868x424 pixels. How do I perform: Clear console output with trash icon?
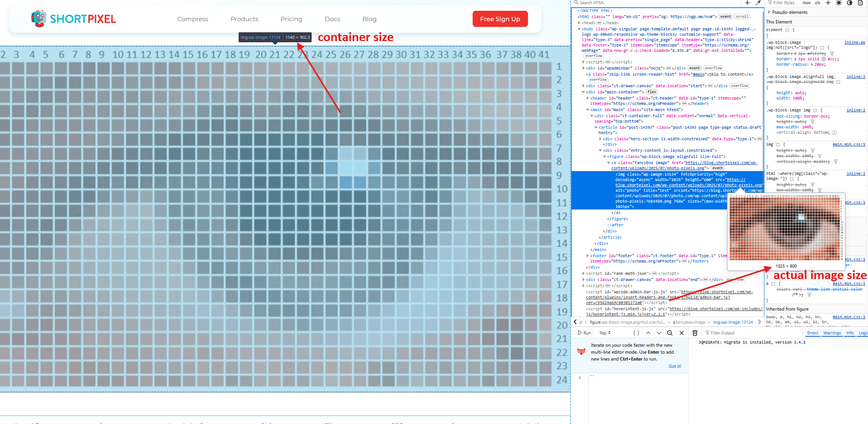tap(695, 333)
